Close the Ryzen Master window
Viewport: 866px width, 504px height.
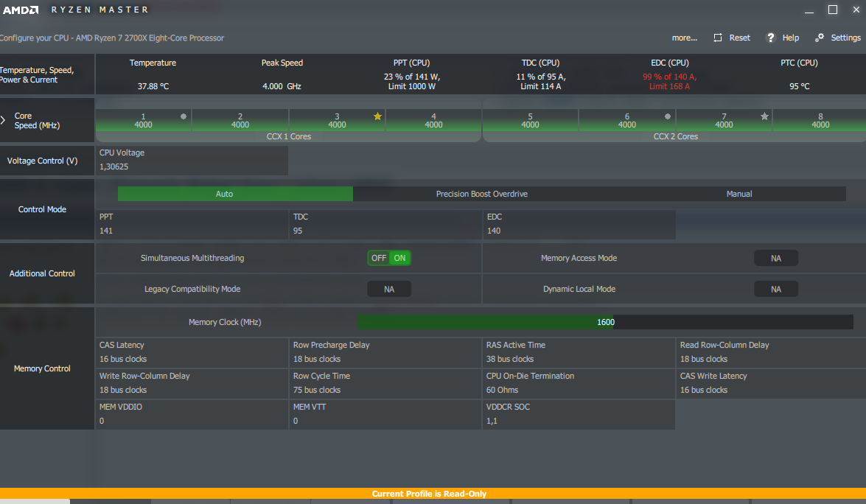[x=856, y=10]
